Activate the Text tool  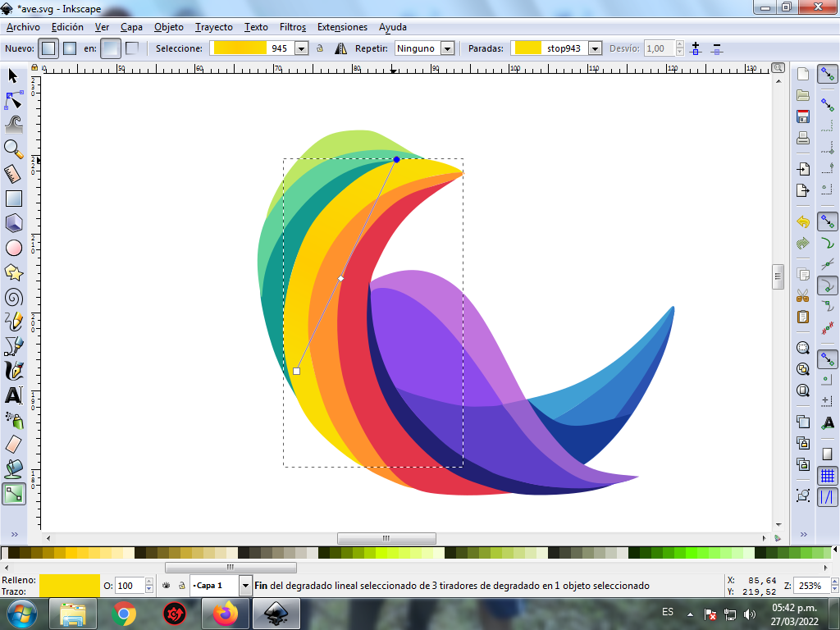(x=14, y=395)
